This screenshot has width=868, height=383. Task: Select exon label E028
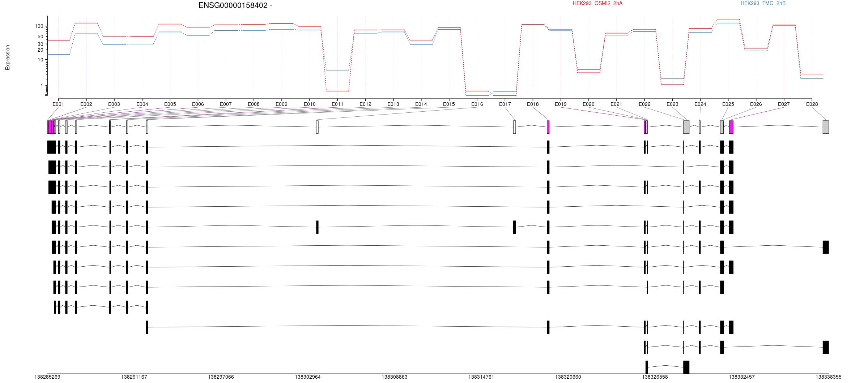[x=812, y=104]
